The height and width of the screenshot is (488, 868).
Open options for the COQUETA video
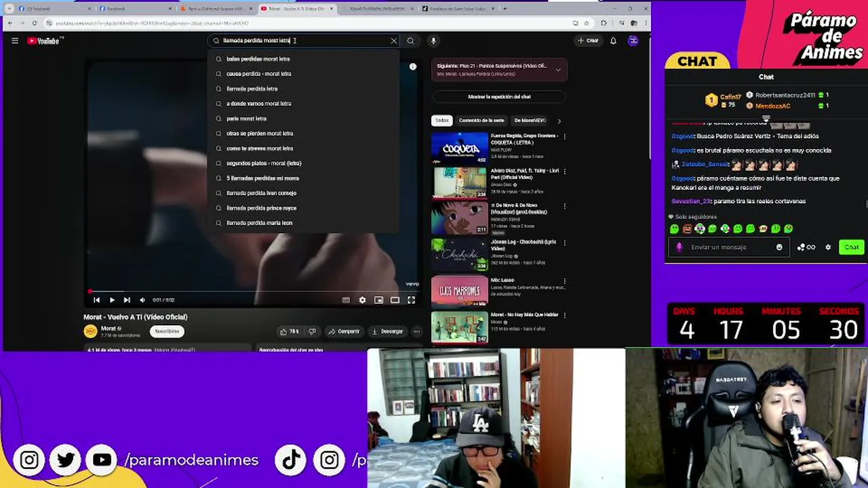564,136
